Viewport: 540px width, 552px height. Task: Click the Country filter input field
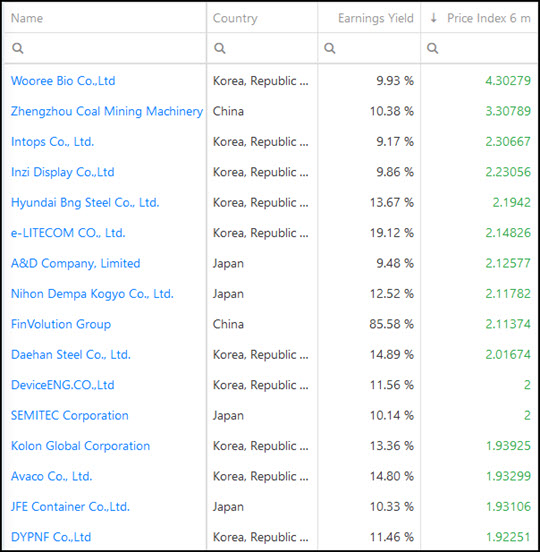(262, 48)
